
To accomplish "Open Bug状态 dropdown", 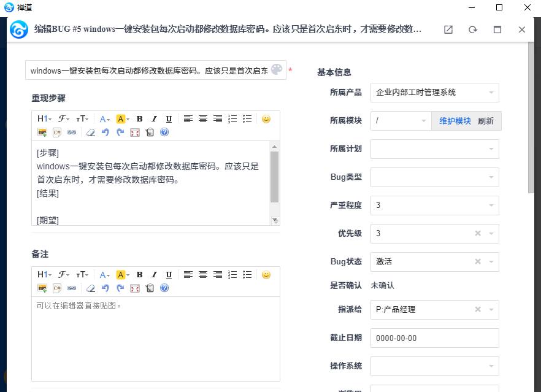I will click(435, 262).
